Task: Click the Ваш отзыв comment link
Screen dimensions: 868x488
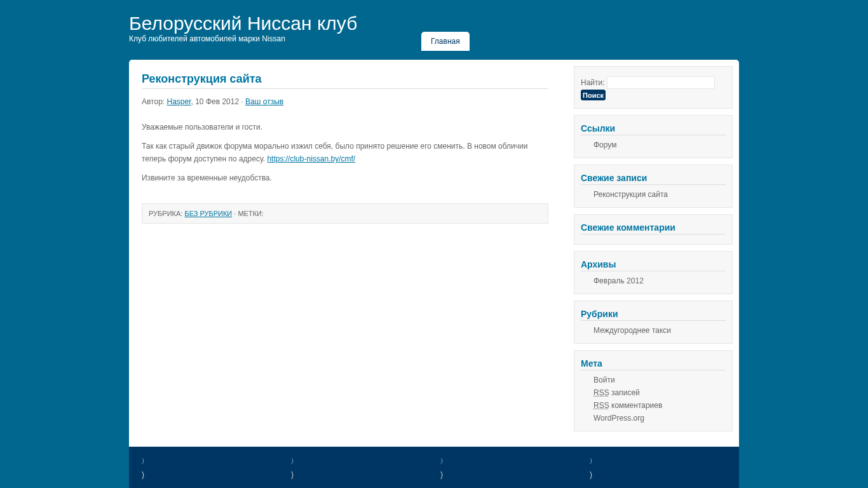Action: point(264,102)
